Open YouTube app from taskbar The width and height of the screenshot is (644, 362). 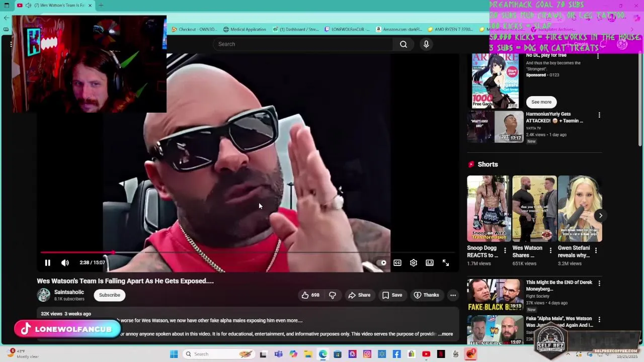426,354
